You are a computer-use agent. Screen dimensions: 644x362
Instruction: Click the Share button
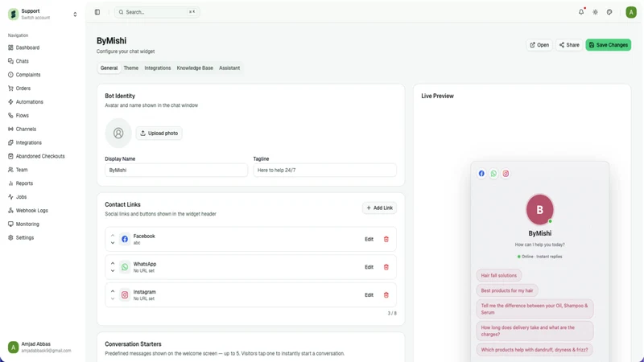click(569, 45)
